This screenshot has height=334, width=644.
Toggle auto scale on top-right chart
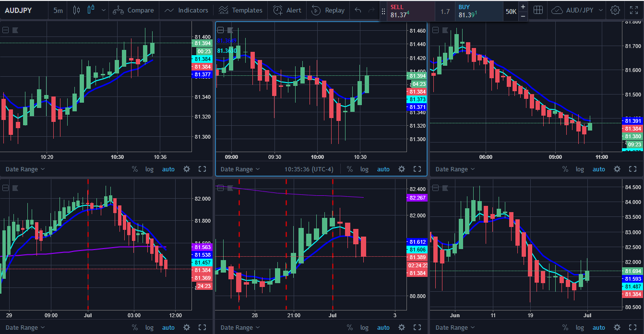pos(598,169)
